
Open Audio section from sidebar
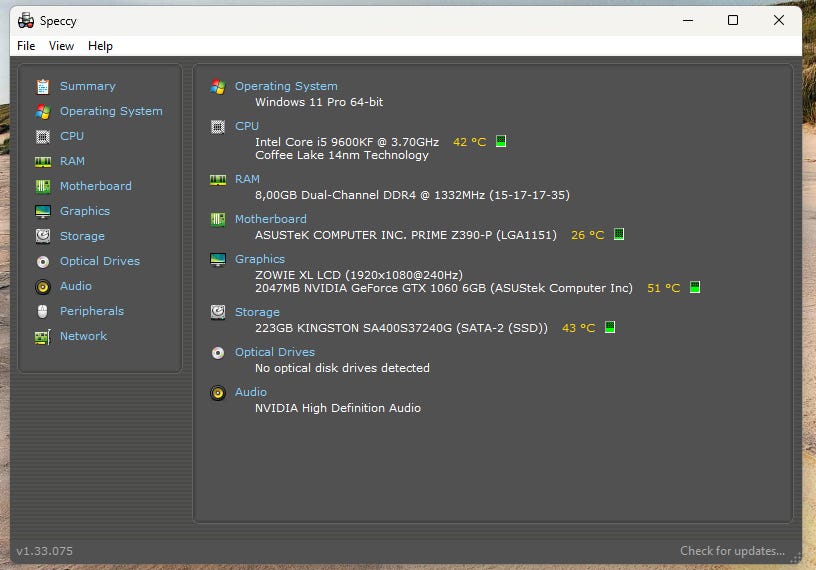76,286
